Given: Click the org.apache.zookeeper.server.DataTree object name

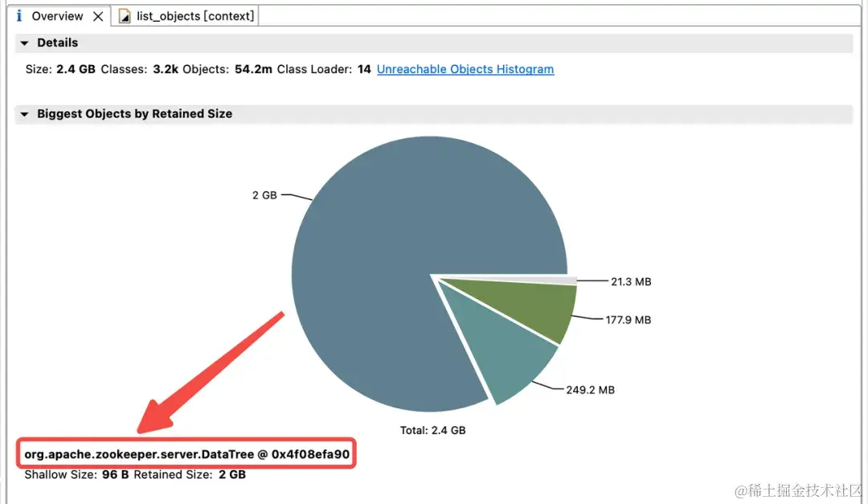Looking at the screenshot, I should 187,454.
